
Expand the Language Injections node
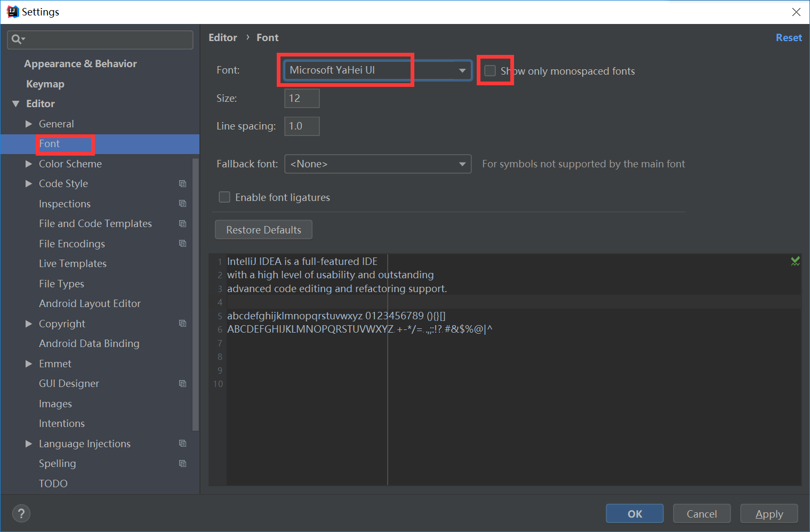[x=29, y=444]
